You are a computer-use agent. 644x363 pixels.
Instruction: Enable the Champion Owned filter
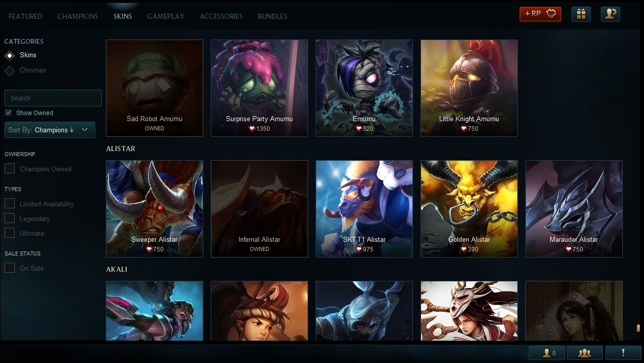[x=10, y=168]
